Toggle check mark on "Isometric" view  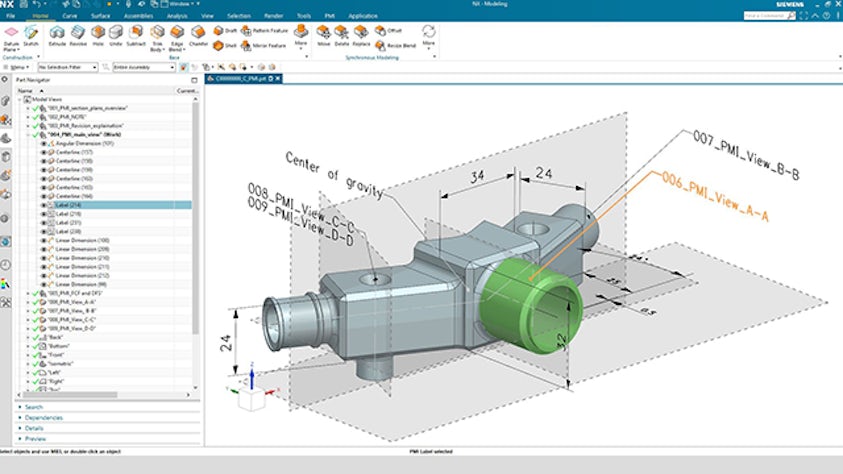pos(35,364)
